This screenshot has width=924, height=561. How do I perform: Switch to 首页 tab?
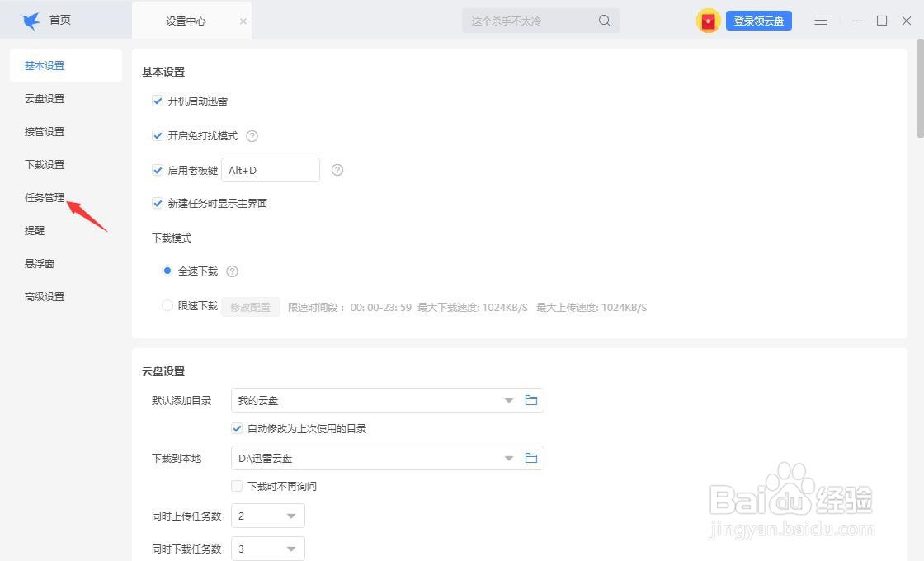tap(59, 21)
